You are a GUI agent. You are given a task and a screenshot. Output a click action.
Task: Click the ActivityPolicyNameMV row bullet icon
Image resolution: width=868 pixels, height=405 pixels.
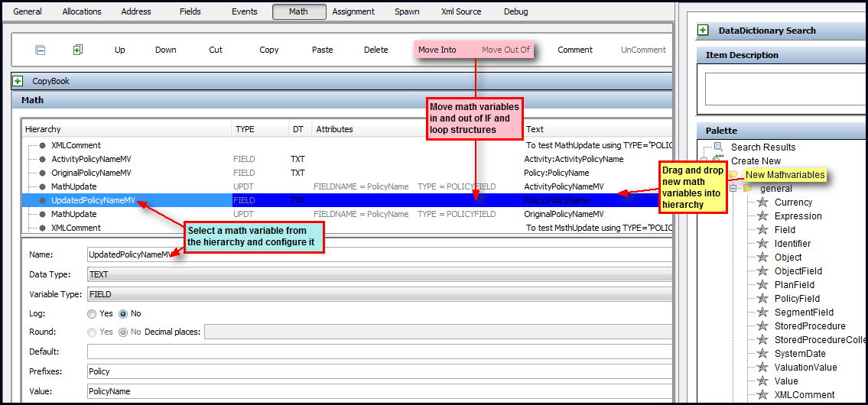click(42, 159)
